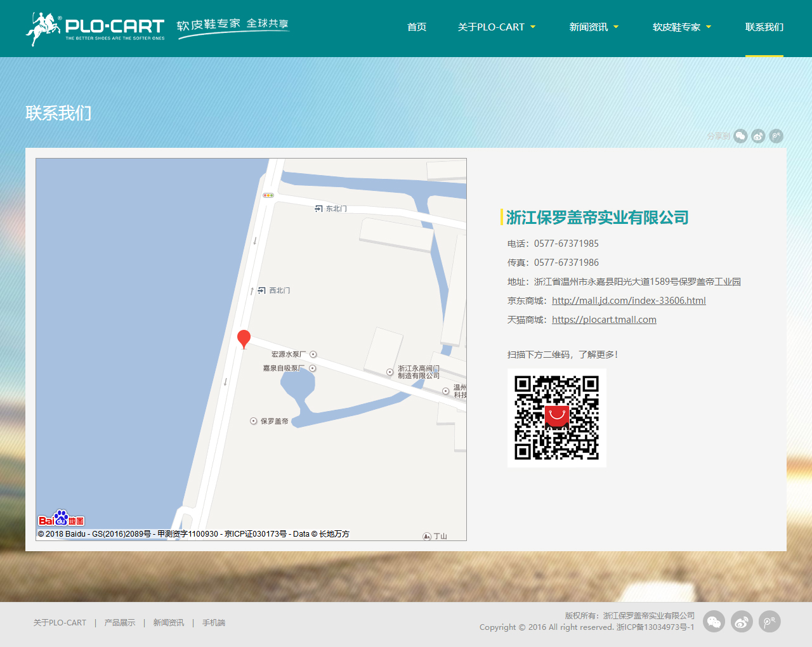Open the footer Weibo icon
812x647 pixels.
(x=742, y=622)
